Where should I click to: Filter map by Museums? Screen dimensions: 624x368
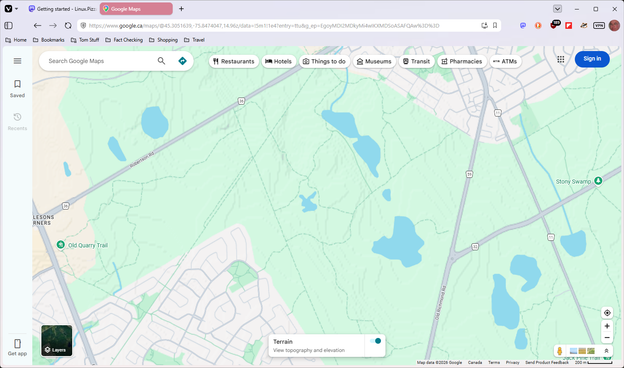point(374,61)
